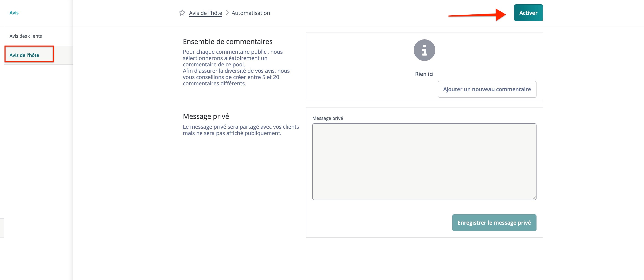Click the private message description text
The height and width of the screenshot is (280, 644).
pos(240,130)
